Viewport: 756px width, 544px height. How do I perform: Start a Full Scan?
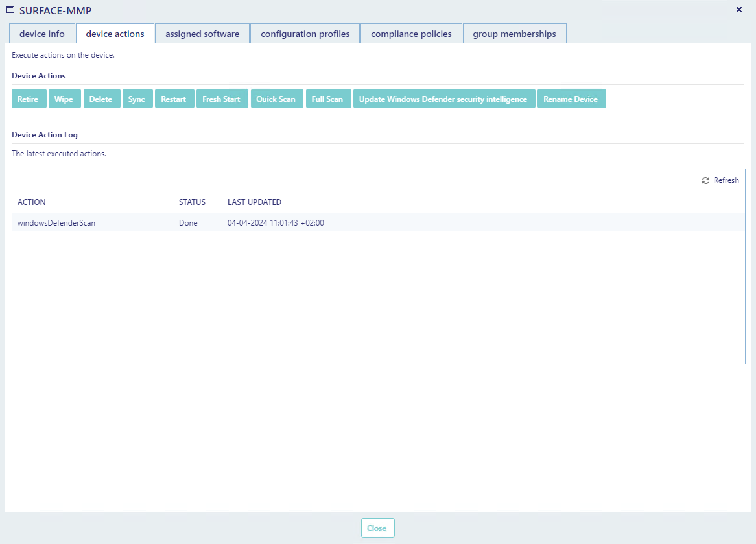point(327,99)
